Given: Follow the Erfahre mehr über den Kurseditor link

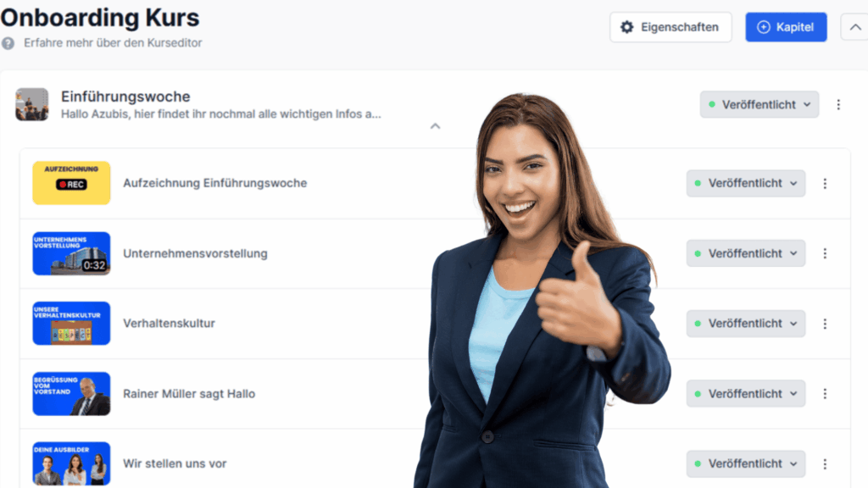Looking at the screenshot, I should pos(113,43).
